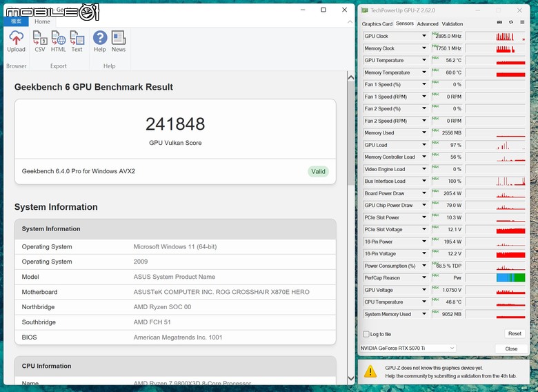538x392 pixels.
Task: Open GPU Temperature sensor dropdown
Action: [x=424, y=60]
